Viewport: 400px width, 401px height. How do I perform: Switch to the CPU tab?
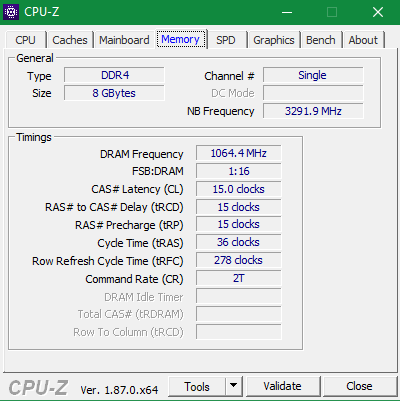click(25, 40)
